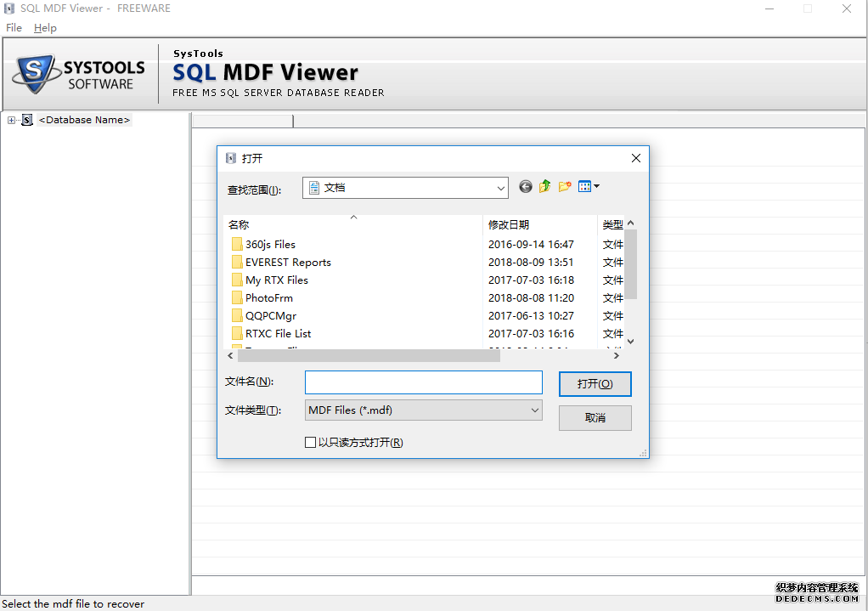Toggle open as read-only checkbox
This screenshot has height=611, width=868.
[x=311, y=442]
